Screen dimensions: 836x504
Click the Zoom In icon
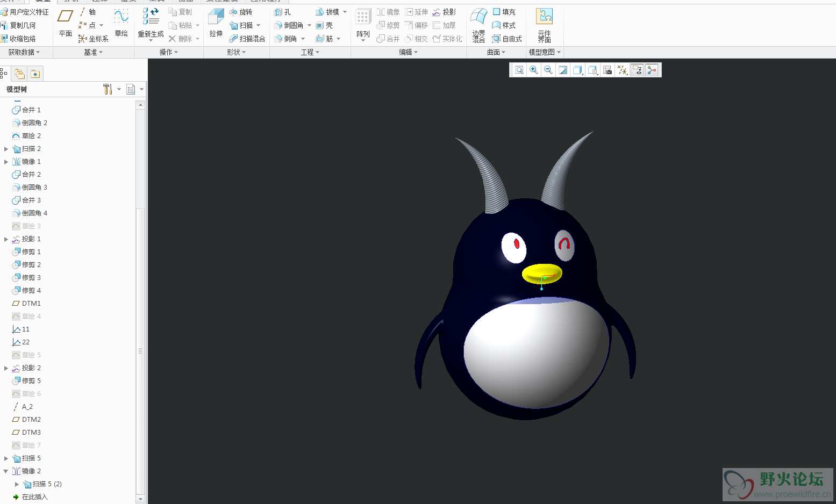pyautogui.click(x=534, y=70)
